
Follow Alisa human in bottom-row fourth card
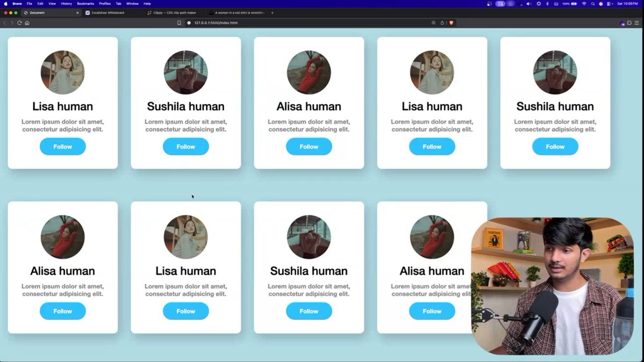click(x=432, y=311)
